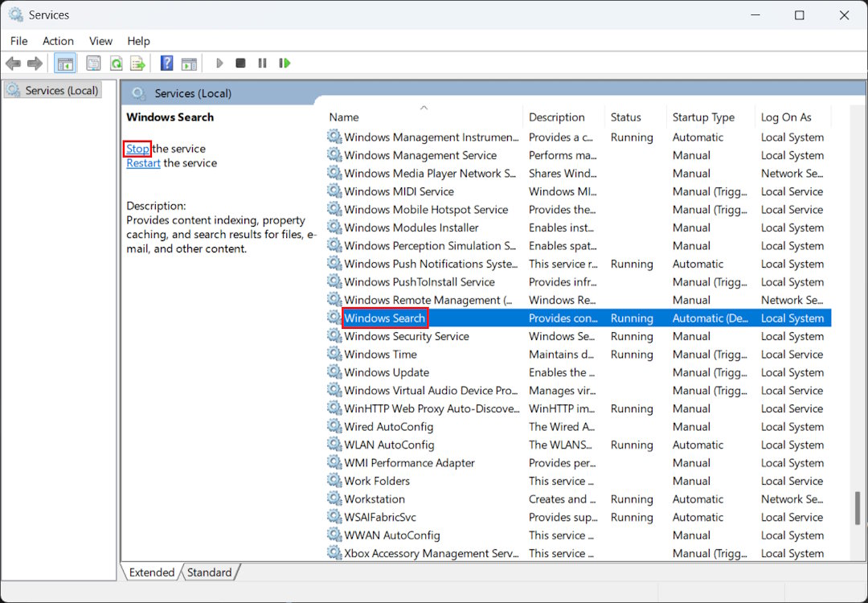The height and width of the screenshot is (603, 868).
Task: Click the Stop the service link
Action: coord(137,149)
